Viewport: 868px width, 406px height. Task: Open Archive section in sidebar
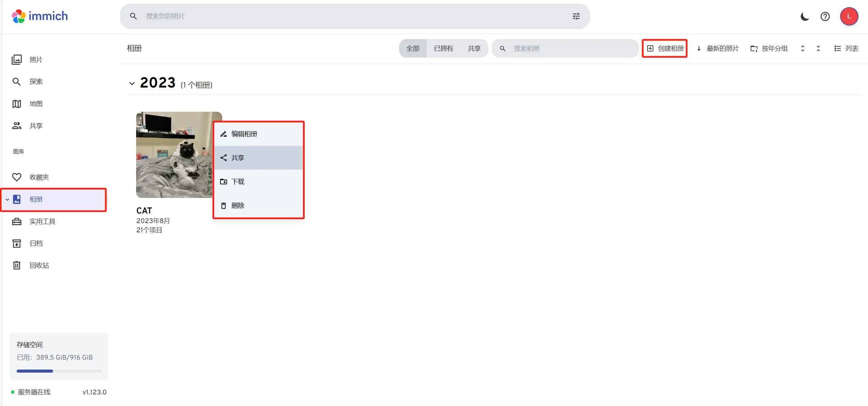click(35, 243)
